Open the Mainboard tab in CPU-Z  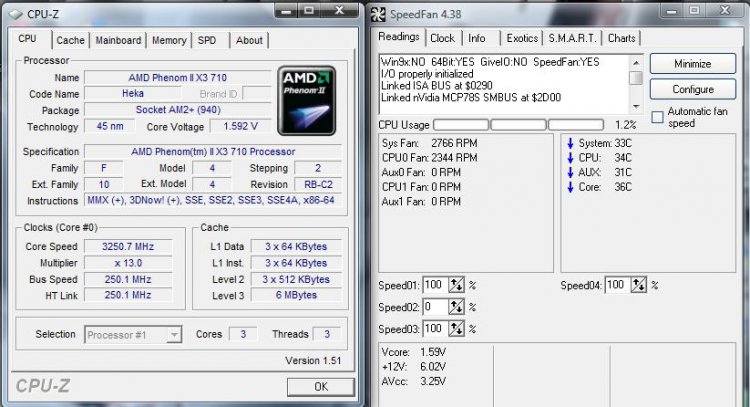point(118,40)
